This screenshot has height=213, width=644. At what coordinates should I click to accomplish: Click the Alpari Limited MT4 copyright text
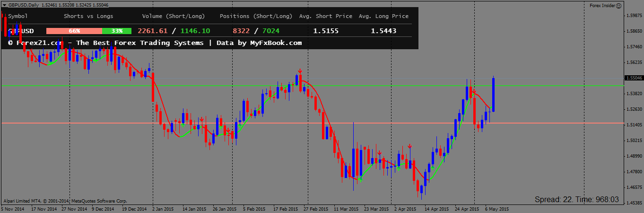(65, 201)
